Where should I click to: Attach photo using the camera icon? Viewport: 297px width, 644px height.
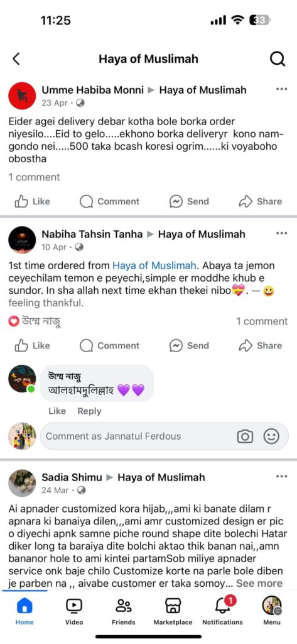(x=245, y=436)
